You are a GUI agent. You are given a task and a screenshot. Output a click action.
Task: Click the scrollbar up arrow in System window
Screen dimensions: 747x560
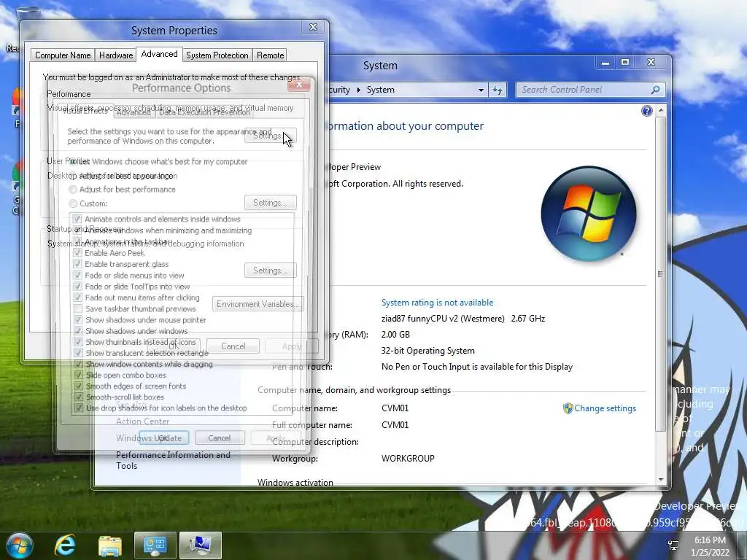coord(661,111)
